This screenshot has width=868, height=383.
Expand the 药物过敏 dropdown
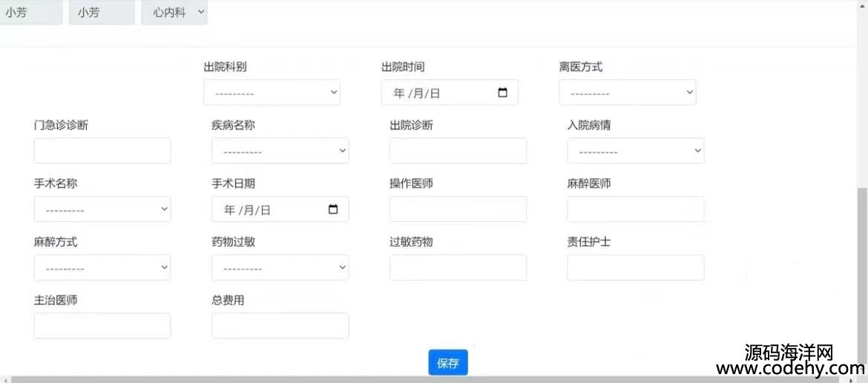280,267
